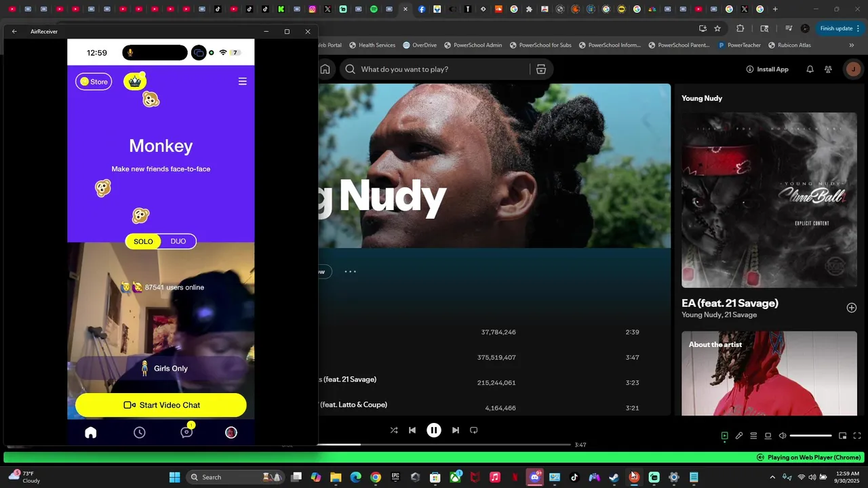Viewport: 868px width, 488px height.
Task: Open connect to a device icon
Action: [768, 436]
